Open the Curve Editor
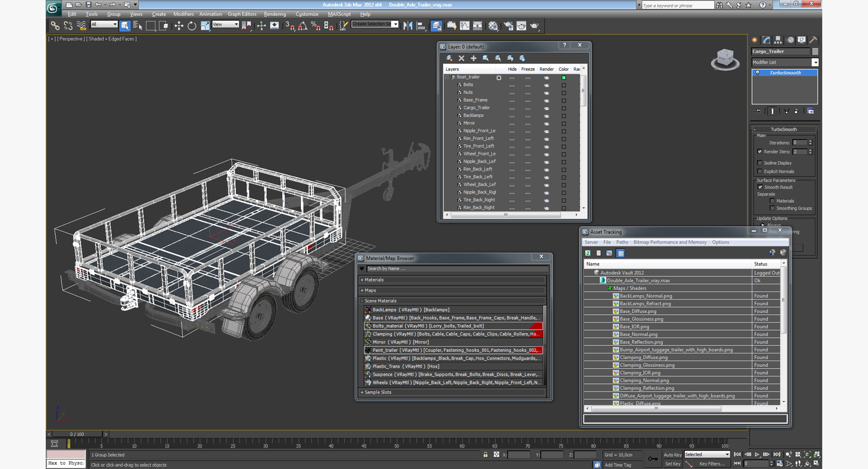The height and width of the screenshot is (469, 868). coord(465,26)
